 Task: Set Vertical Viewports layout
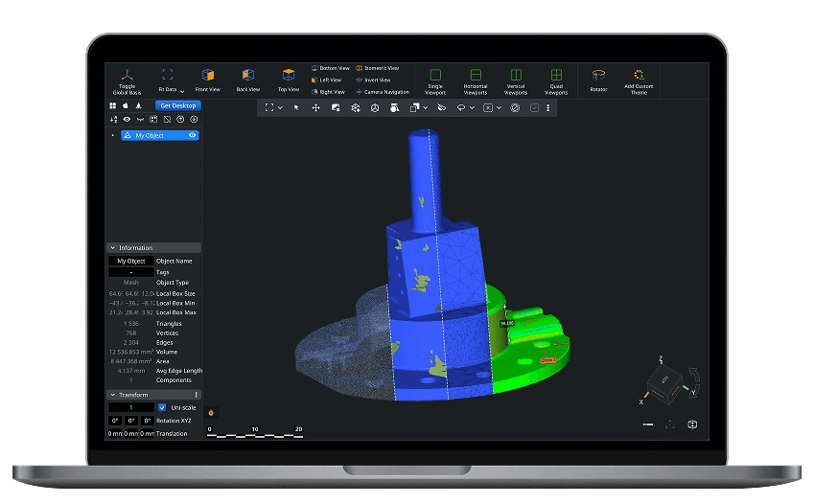click(x=516, y=81)
